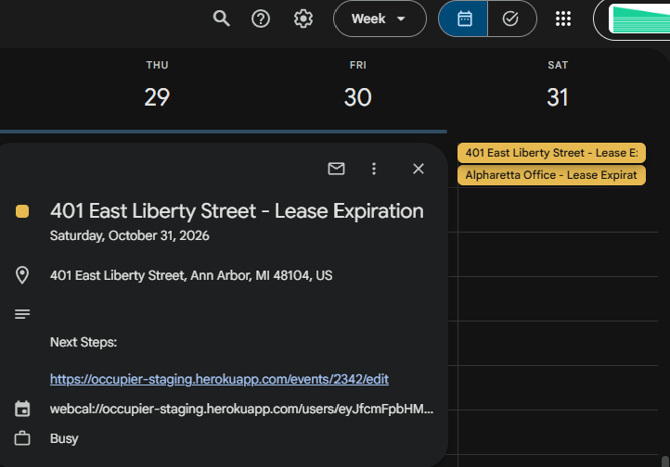Expand the Week view dropdown
Screen dimensions: 670x467
coord(379,19)
